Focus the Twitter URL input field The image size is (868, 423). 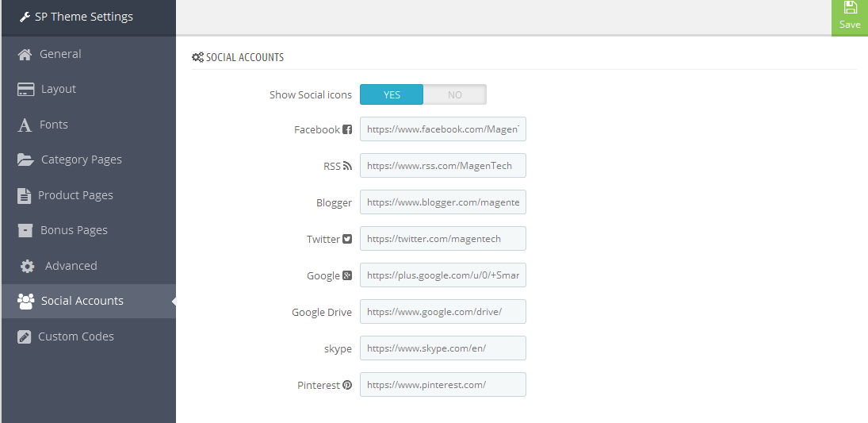tap(443, 238)
